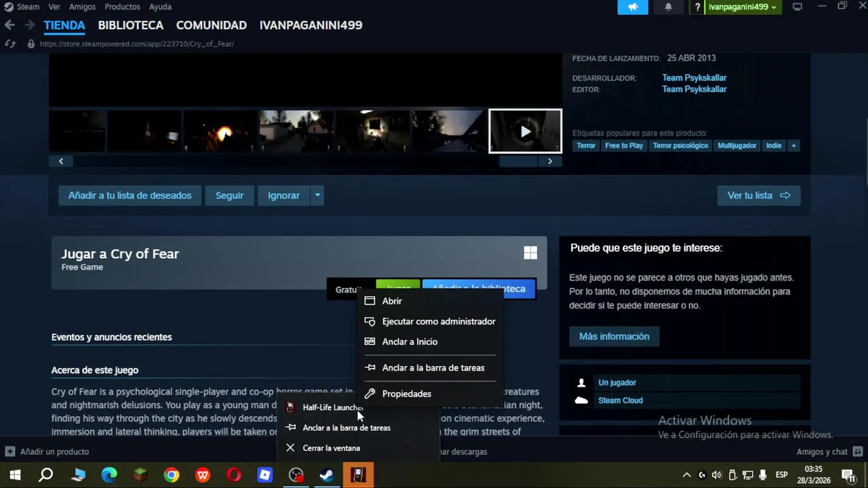Click Añadir a tu lista de deseados
This screenshot has height=488, width=868.
[x=130, y=195]
